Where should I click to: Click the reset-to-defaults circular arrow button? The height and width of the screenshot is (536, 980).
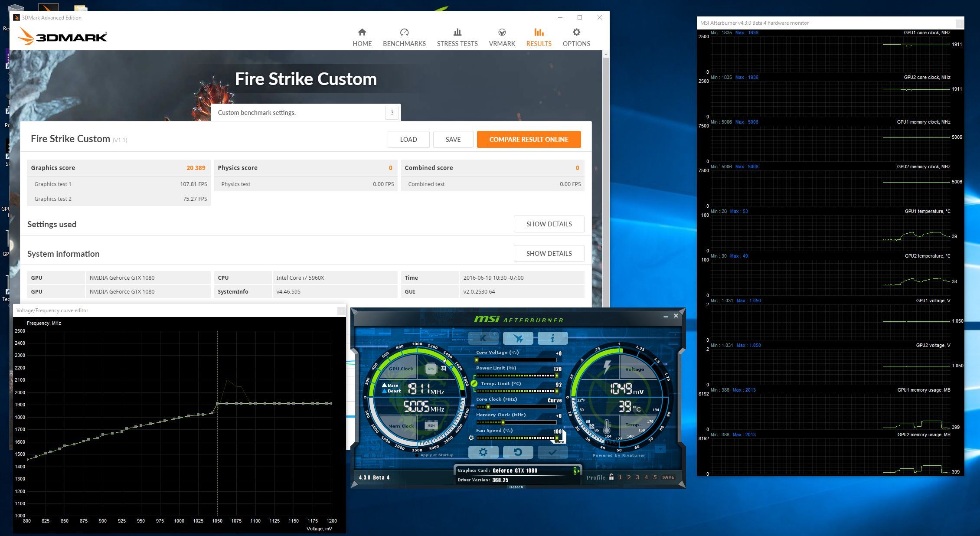[x=518, y=452]
